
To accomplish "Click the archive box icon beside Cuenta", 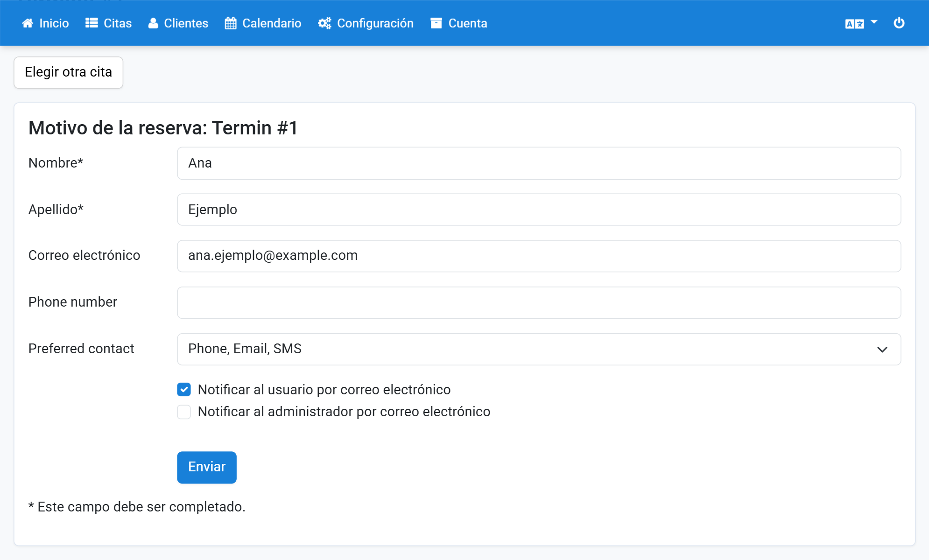I will pyautogui.click(x=436, y=23).
